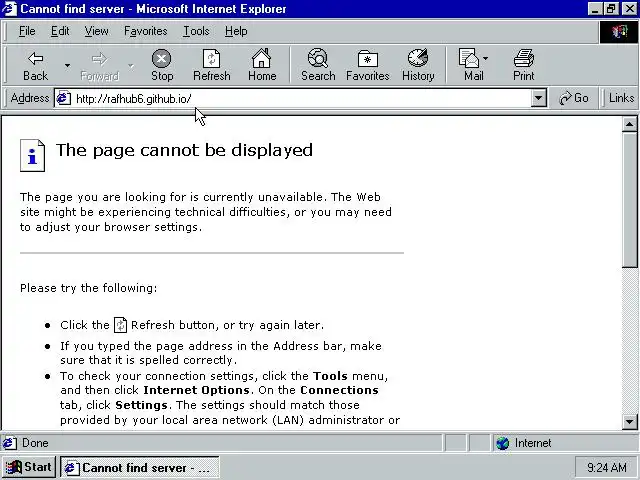Screen dimensions: 640x480
Task: Click the 9:24 AM system clock
Action: (x=607, y=467)
